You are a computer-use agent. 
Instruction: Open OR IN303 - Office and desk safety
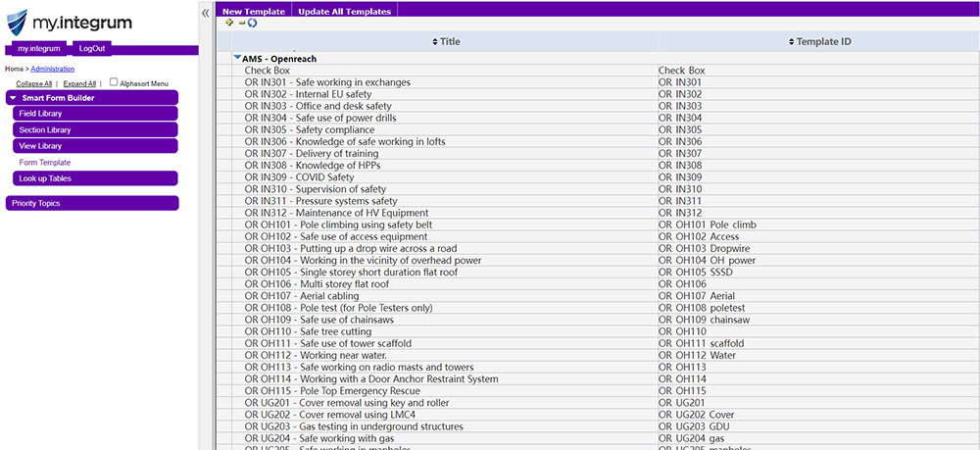pos(318,106)
